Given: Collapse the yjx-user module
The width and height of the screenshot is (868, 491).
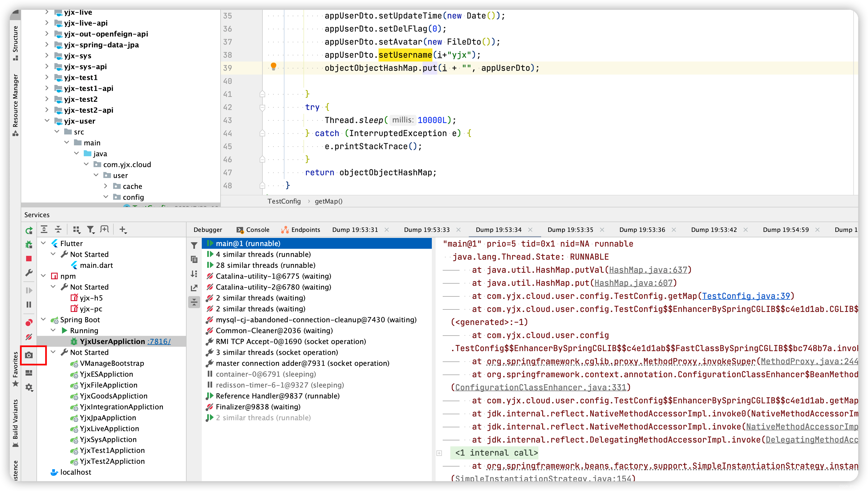Looking at the screenshot, I should 47,121.
